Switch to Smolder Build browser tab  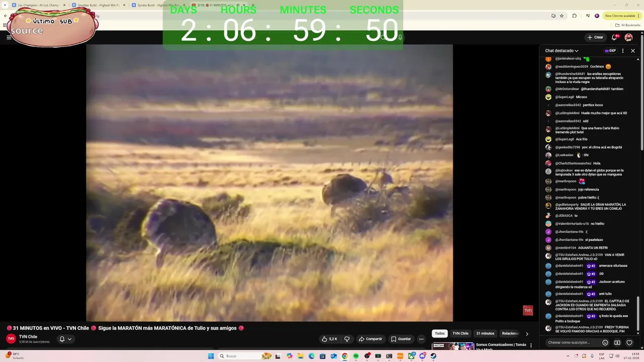pyautogui.click(x=98, y=5)
